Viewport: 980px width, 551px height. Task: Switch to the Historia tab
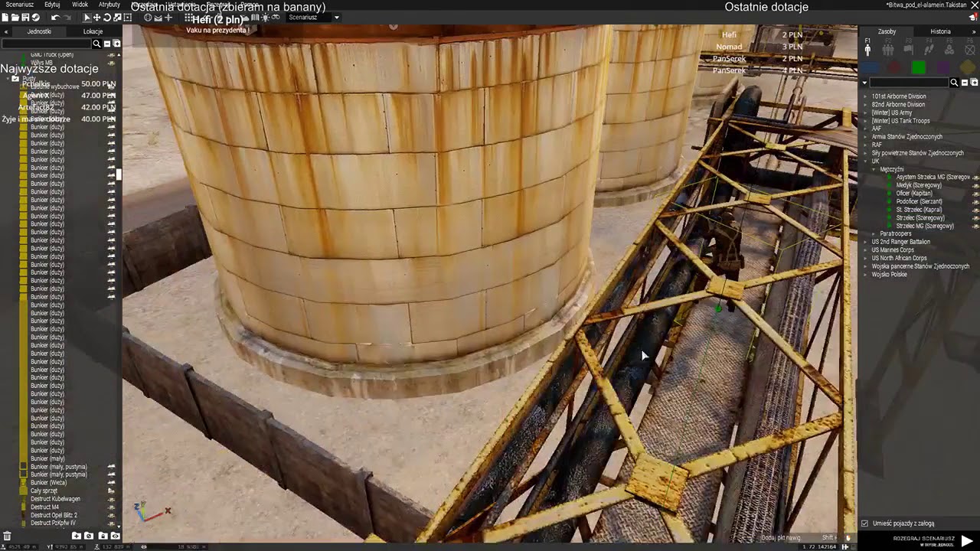(941, 31)
